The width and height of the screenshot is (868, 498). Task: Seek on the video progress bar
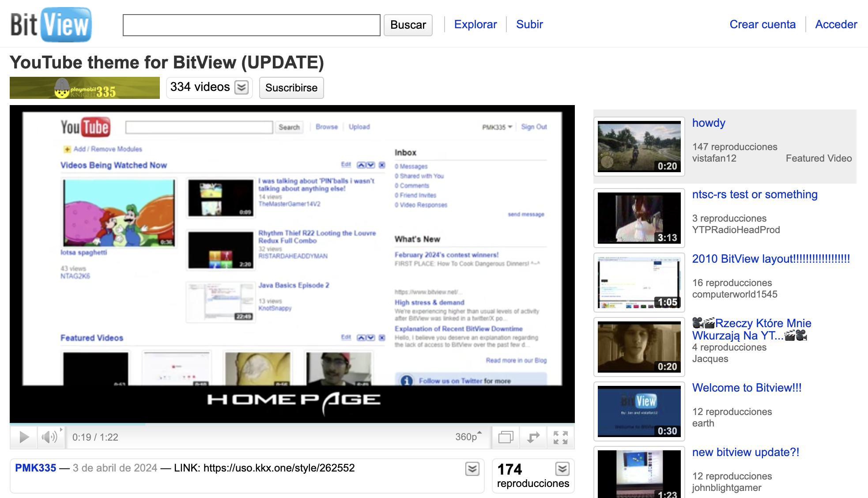click(x=291, y=424)
